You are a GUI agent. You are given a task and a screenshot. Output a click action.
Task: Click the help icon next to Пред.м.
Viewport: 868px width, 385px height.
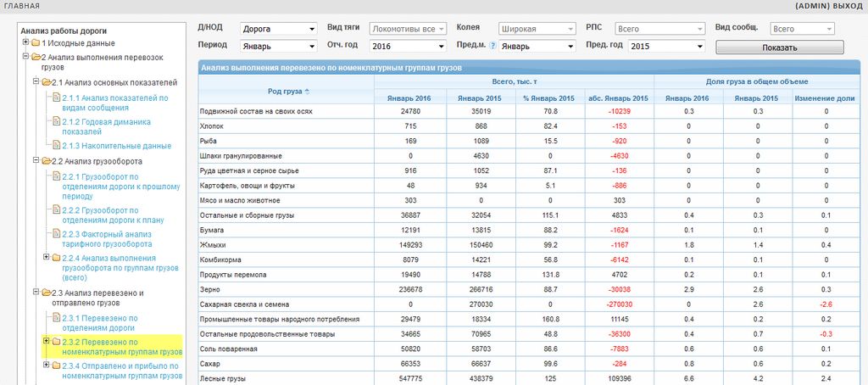(x=492, y=46)
